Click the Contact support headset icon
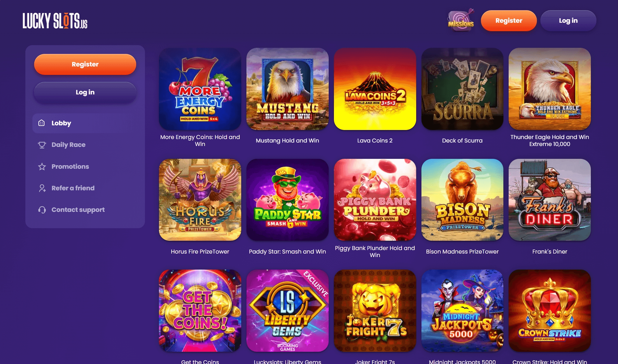The width and height of the screenshot is (618, 364). click(x=42, y=210)
